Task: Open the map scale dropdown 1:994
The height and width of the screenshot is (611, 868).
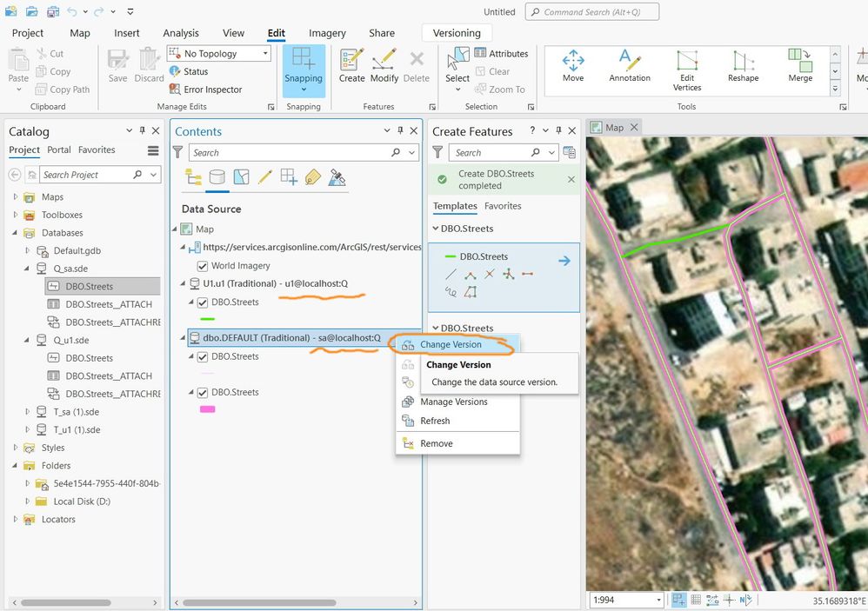Action: click(x=658, y=600)
